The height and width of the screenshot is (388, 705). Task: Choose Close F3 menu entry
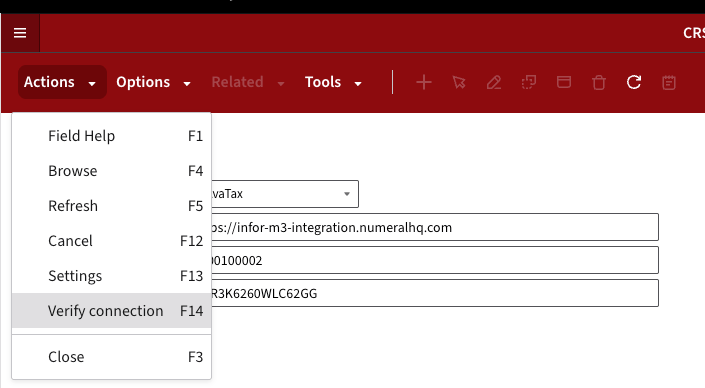coord(112,357)
